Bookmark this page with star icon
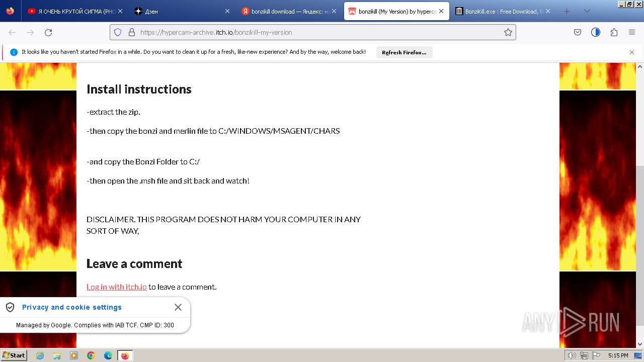Screen dimensions: 644x362 coord(508,32)
